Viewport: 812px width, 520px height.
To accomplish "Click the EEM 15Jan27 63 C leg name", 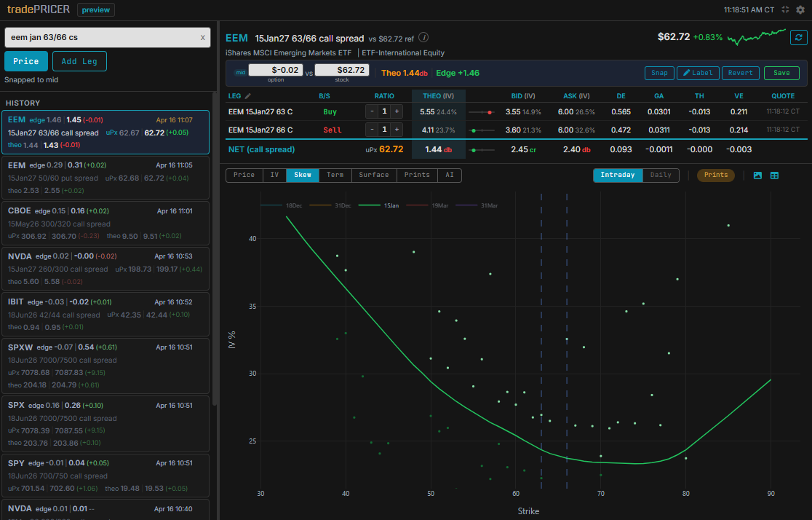I will point(260,112).
